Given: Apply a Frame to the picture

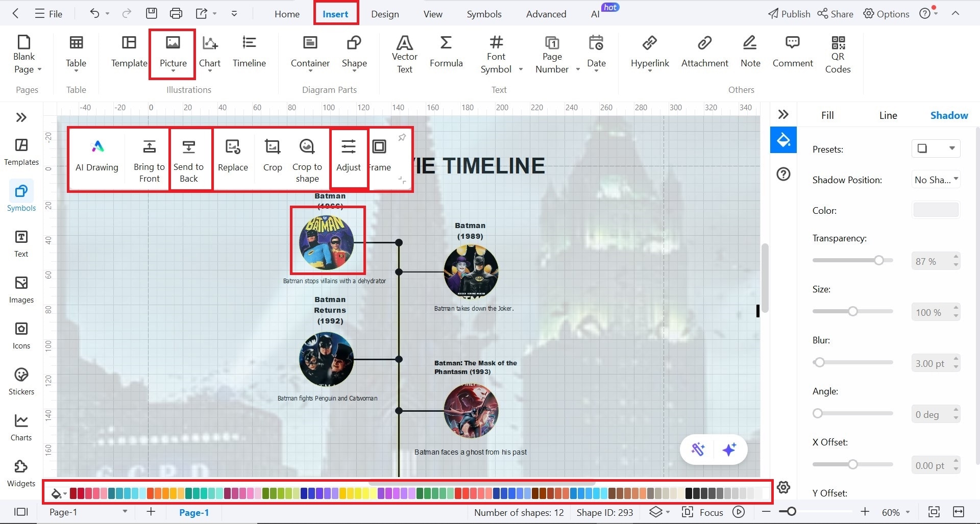Looking at the screenshot, I should [379, 156].
